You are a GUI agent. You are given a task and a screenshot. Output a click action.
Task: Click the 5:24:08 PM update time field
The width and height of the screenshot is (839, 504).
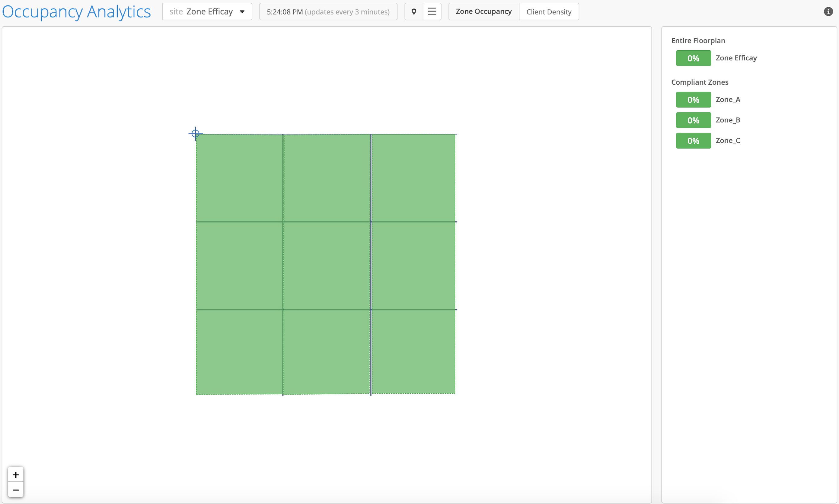point(328,11)
